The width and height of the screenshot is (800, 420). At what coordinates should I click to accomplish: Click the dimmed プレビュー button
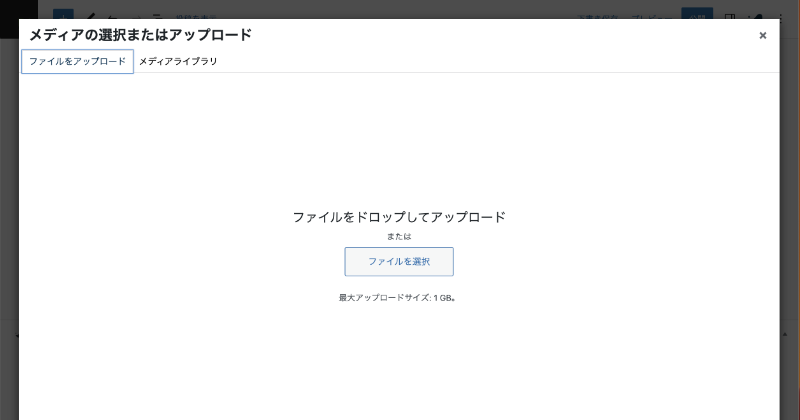click(x=652, y=15)
